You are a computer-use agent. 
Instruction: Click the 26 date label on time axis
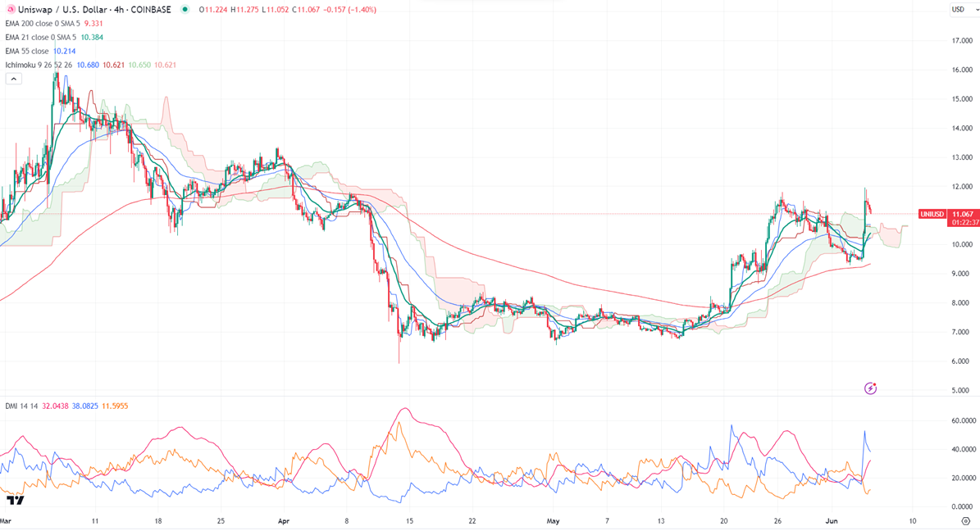[777, 520]
